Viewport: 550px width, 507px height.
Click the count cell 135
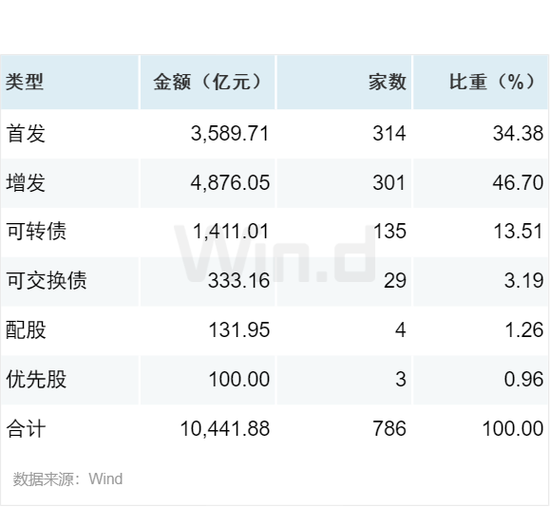[389, 232]
